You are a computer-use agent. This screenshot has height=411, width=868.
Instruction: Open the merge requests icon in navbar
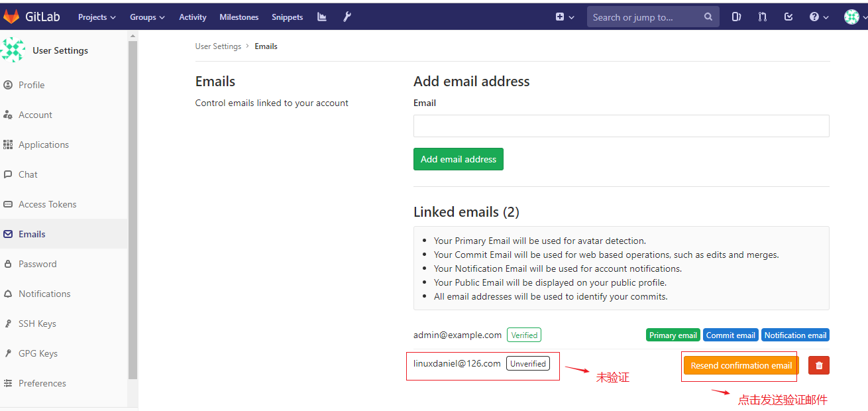point(763,17)
